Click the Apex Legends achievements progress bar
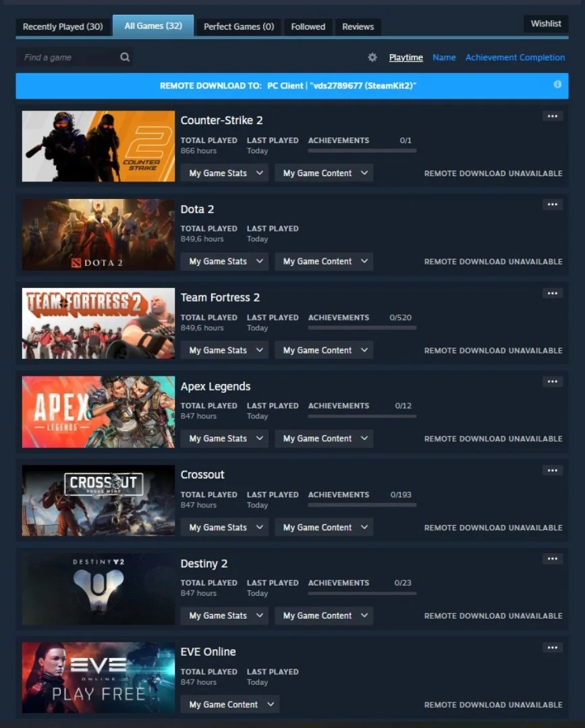Viewport: 585px width, 728px height. [362, 416]
